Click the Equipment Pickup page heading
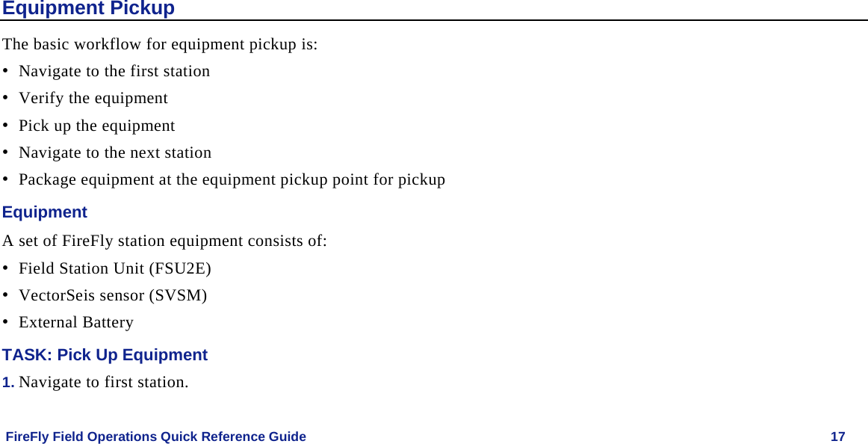868x444 pixels. (x=88, y=8)
